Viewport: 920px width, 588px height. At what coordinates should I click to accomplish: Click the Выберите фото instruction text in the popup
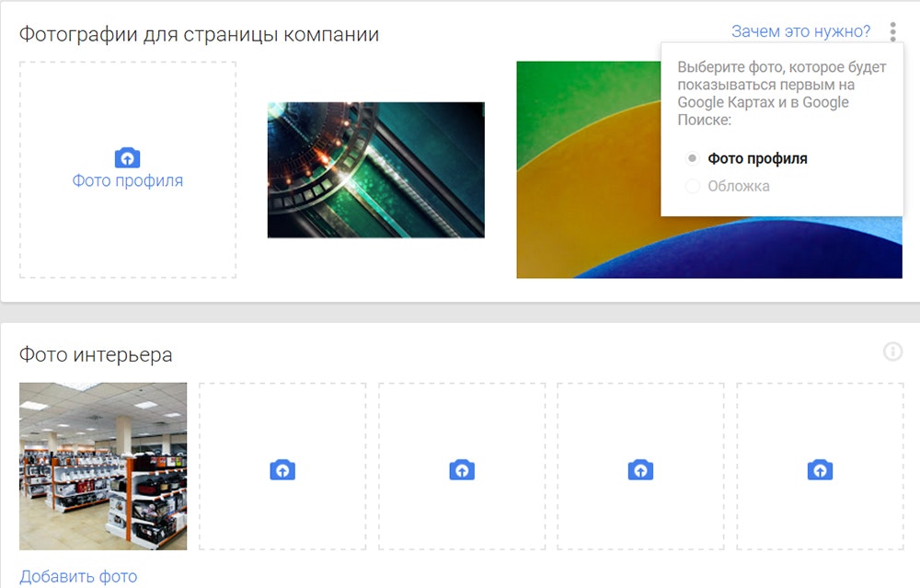781,94
